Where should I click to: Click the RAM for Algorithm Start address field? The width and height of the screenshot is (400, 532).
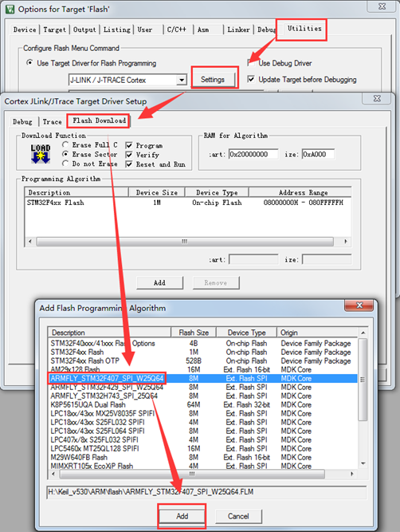(253, 155)
